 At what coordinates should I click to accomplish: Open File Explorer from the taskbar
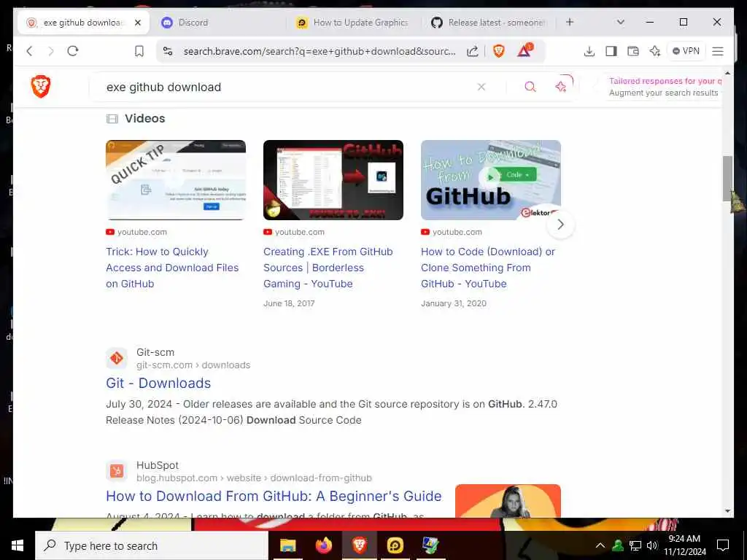(287, 545)
